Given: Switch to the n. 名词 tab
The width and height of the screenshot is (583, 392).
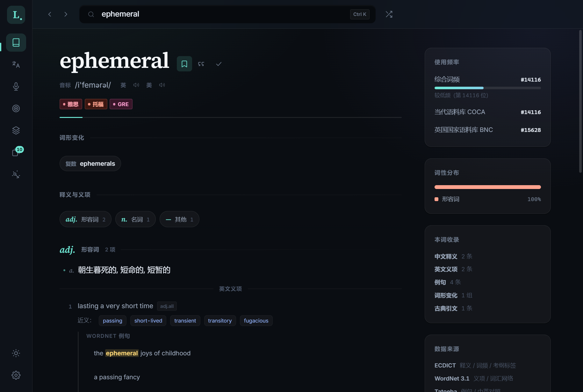Looking at the screenshot, I should click(135, 219).
